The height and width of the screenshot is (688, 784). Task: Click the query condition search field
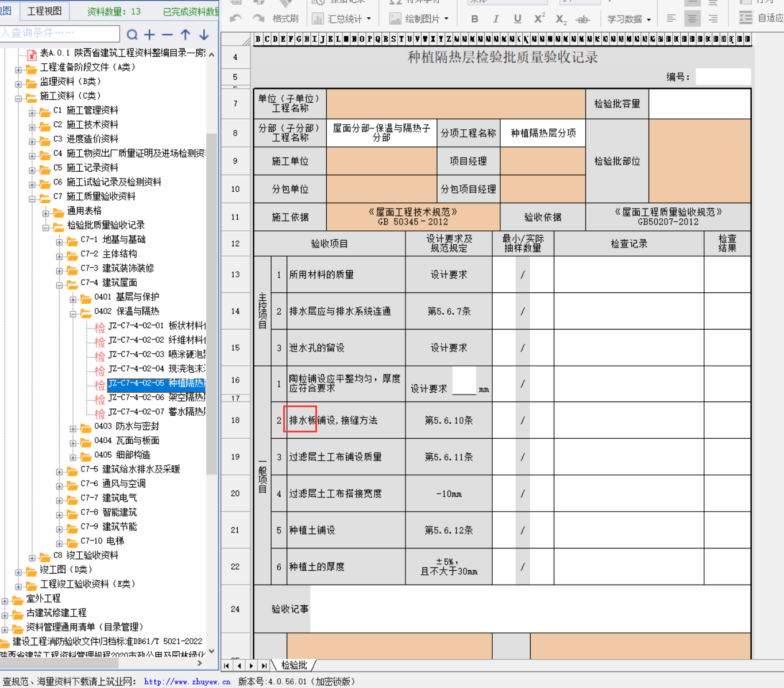[x=60, y=33]
